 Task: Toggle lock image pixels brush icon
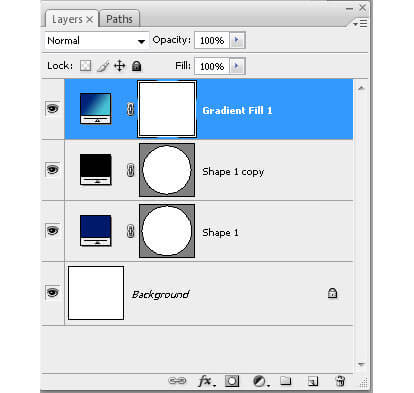coord(103,66)
